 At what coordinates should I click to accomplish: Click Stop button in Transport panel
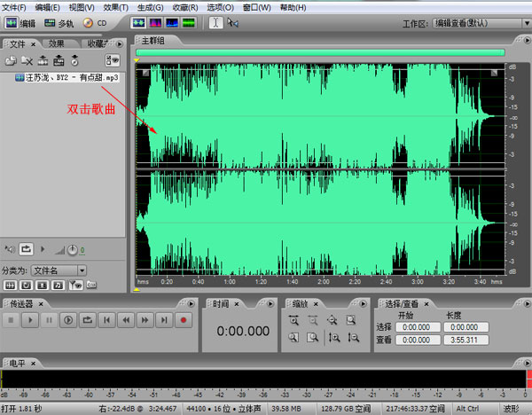point(11,320)
